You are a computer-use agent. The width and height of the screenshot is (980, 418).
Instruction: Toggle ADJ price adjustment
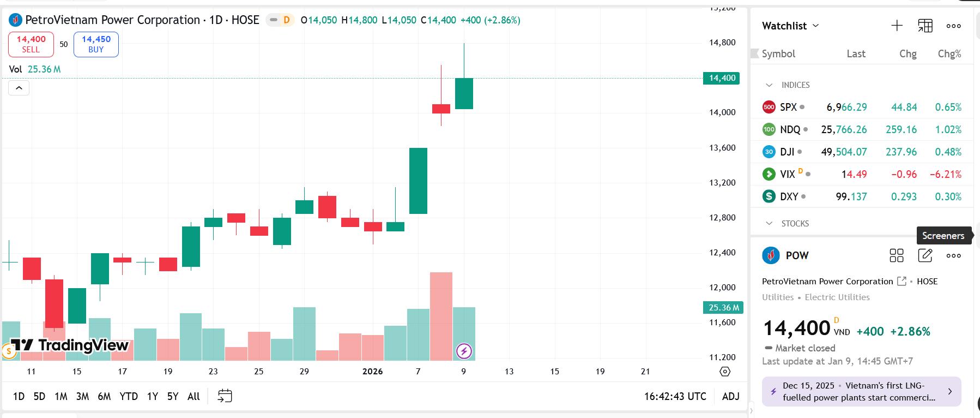(730, 396)
